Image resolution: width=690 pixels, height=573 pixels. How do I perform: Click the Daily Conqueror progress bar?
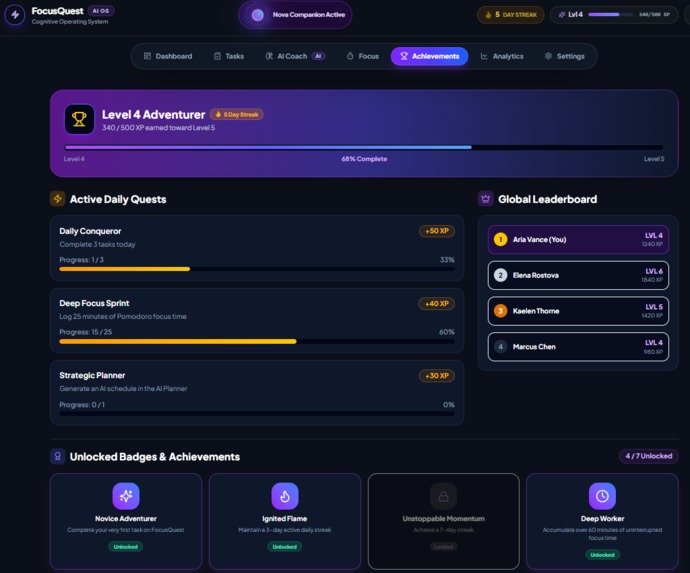257,269
